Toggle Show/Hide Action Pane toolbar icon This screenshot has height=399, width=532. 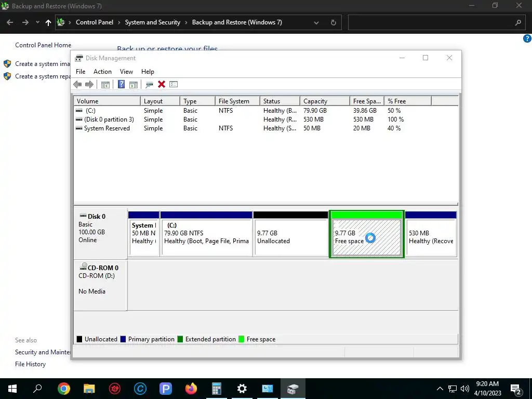pos(134,85)
